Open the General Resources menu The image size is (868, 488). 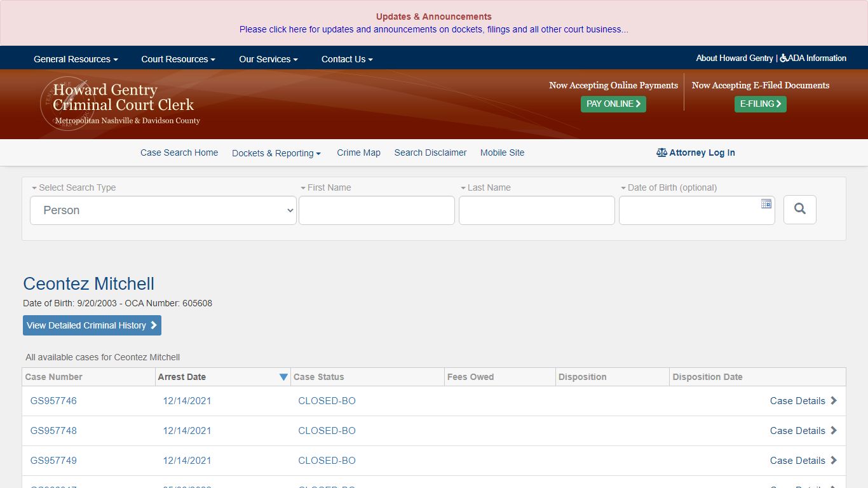pyautogui.click(x=76, y=59)
